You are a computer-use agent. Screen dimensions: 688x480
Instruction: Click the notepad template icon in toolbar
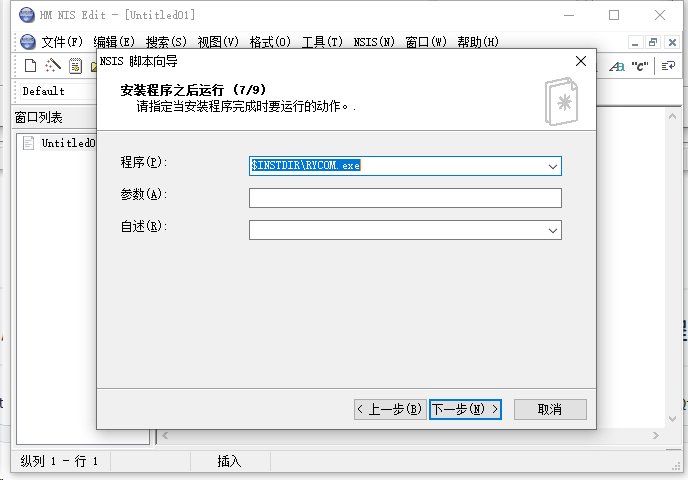(75, 66)
